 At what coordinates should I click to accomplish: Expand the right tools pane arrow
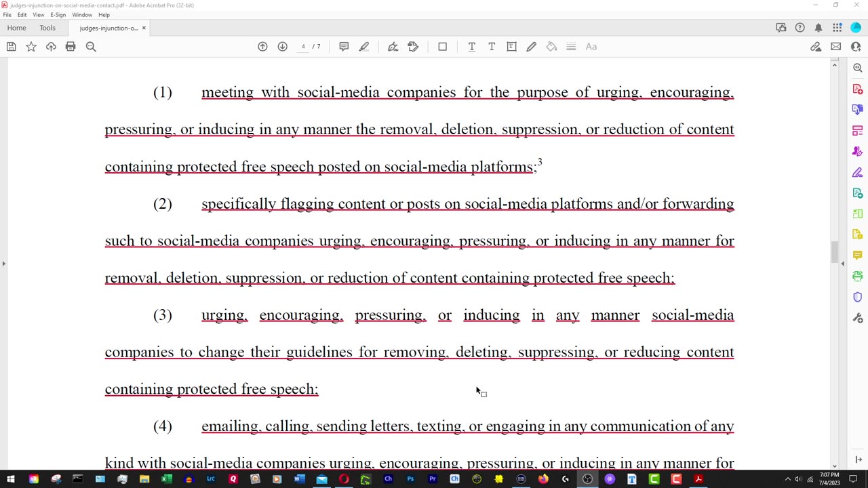coord(859,460)
